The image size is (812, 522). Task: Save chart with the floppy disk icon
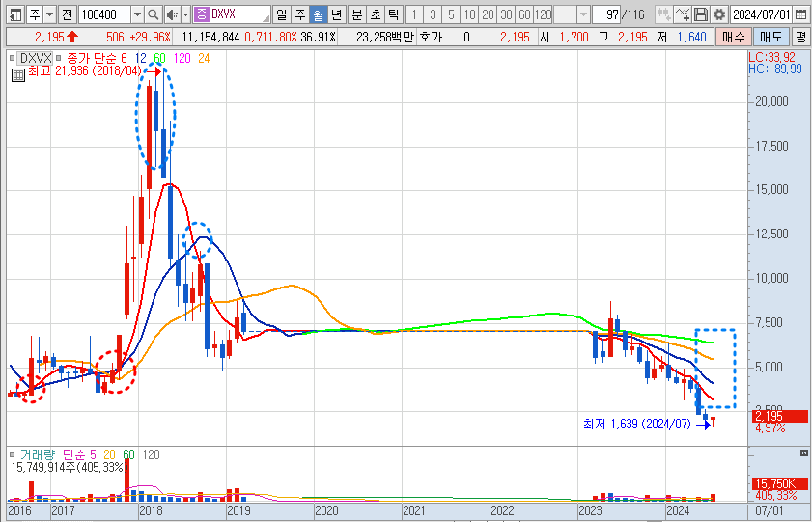(701, 14)
